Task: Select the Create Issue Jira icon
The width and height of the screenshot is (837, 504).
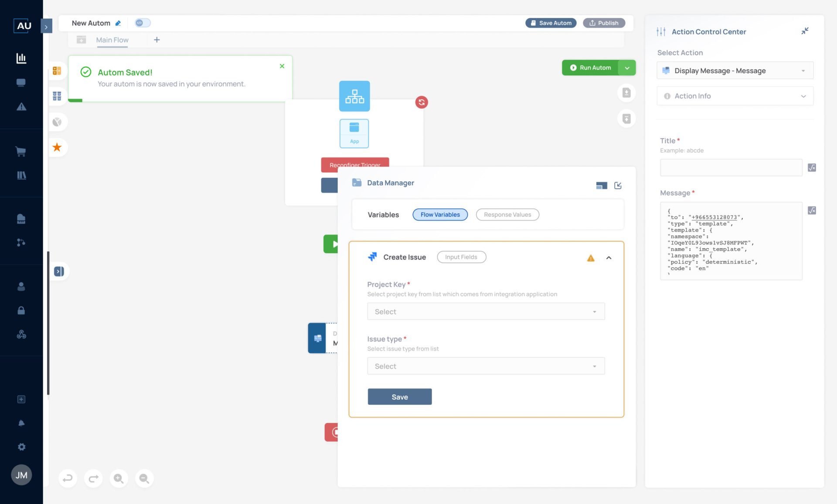Action: (x=373, y=257)
